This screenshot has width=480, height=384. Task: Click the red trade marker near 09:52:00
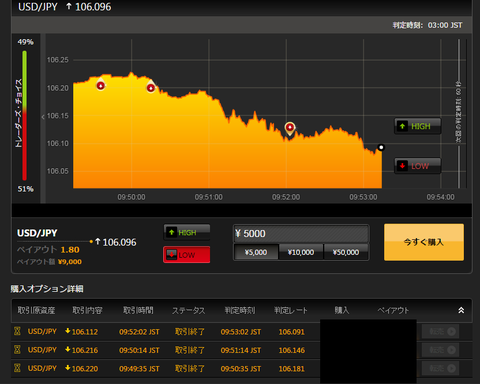coord(290,127)
